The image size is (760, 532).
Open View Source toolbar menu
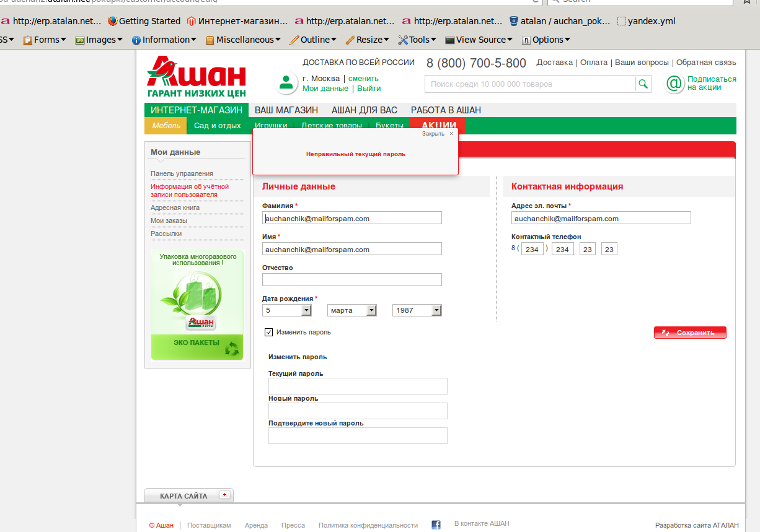479,40
